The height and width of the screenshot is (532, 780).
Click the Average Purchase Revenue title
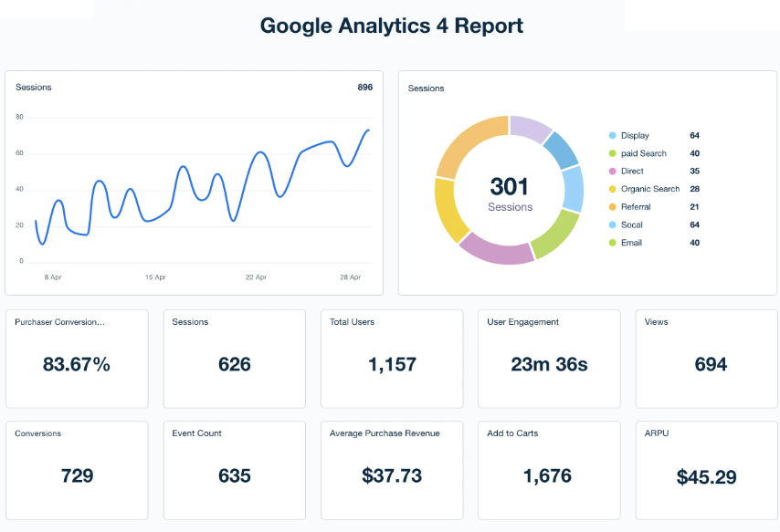[x=385, y=433]
